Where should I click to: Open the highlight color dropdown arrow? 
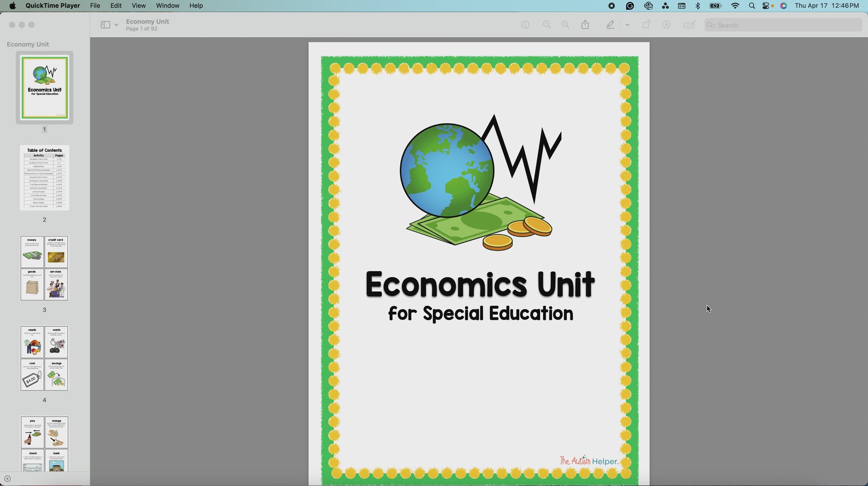(627, 25)
